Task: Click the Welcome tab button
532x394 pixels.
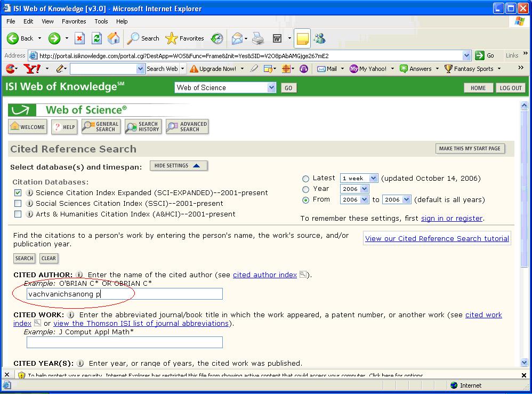Action: point(28,126)
